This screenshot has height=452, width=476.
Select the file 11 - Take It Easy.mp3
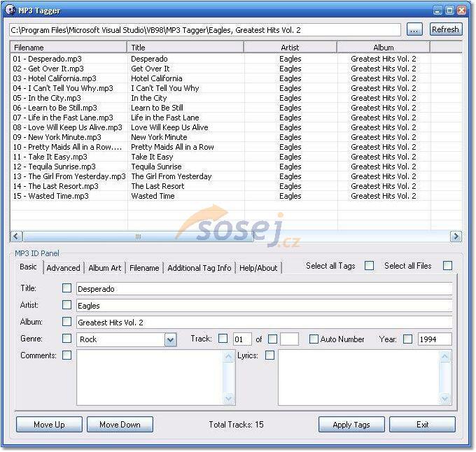(x=50, y=157)
